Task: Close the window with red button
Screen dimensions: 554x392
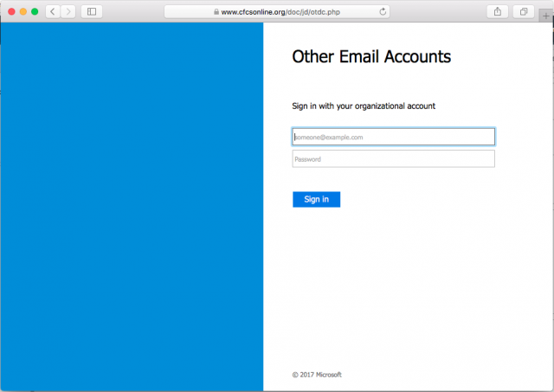Action: (11, 11)
